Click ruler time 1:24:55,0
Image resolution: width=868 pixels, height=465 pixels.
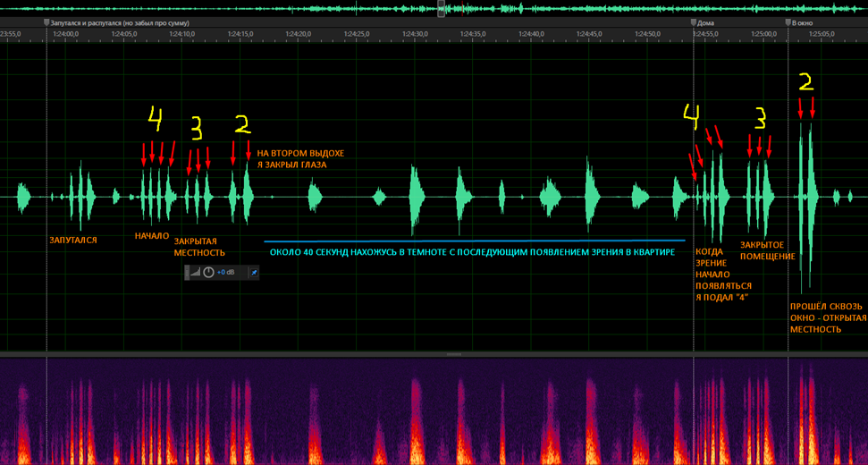click(706, 34)
